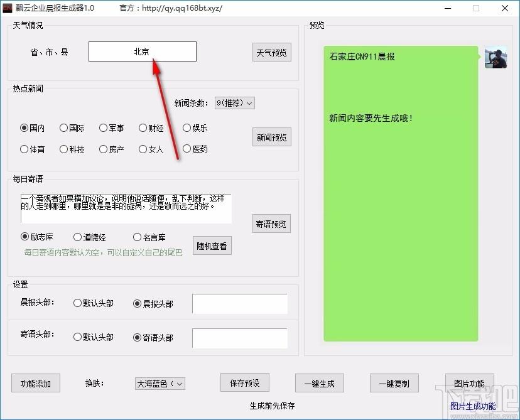
Task: Click the 北京 city input field
Action: click(143, 51)
